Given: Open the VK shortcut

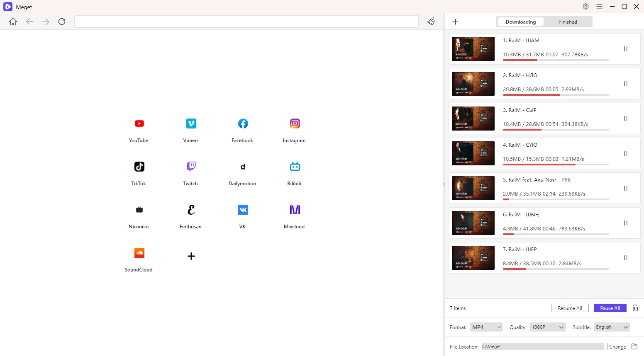Looking at the screenshot, I should tap(243, 210).
